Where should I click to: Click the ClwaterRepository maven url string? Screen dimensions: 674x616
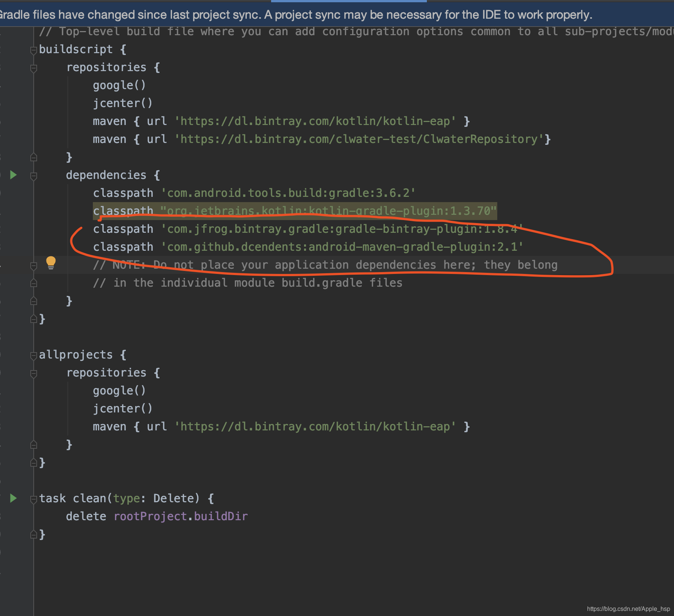[x=359, y=139]
